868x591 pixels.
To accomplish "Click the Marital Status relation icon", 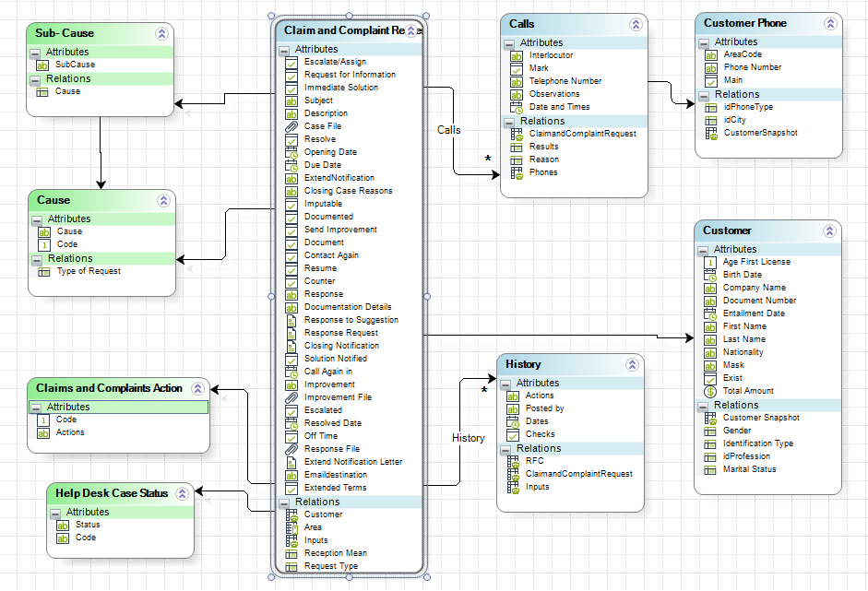I will click(710, 470).
